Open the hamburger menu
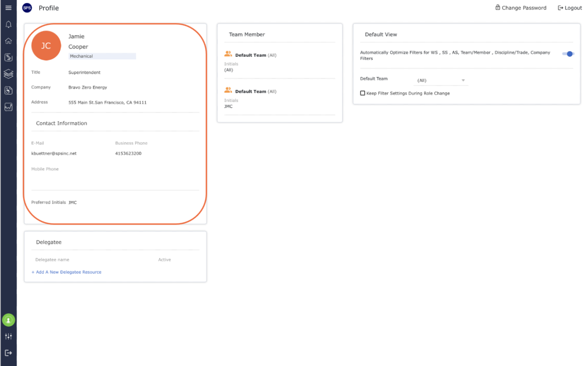This screenshot has width=588, height=366. (x=8, y=8)
